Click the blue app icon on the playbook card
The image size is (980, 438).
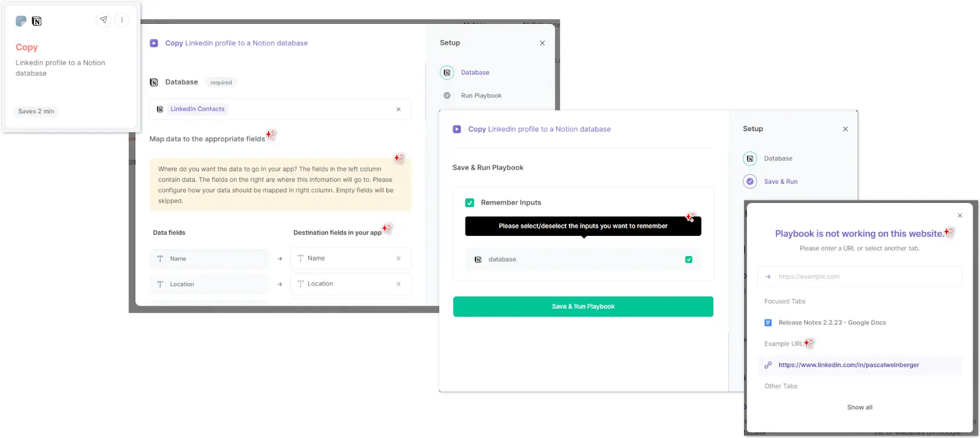pos(21,21)
